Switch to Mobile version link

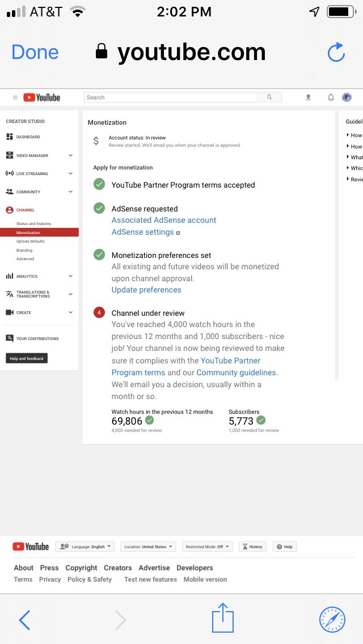click(205, 579)
